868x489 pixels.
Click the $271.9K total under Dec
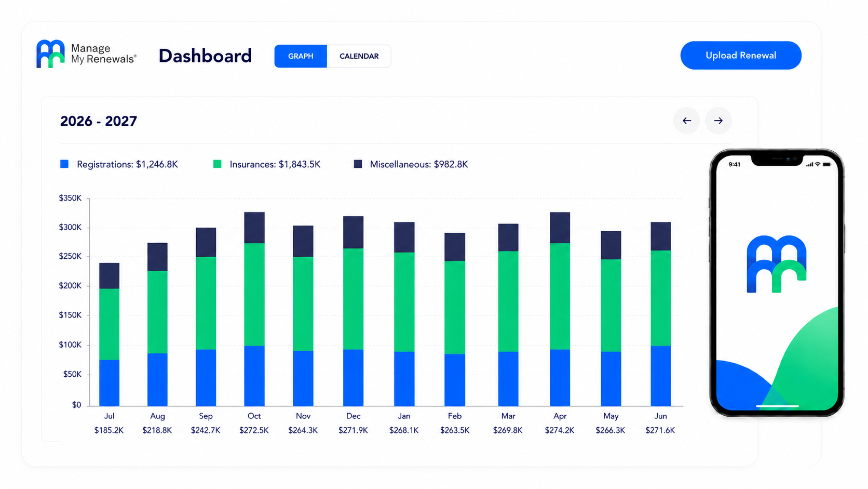tap(353, 430)
